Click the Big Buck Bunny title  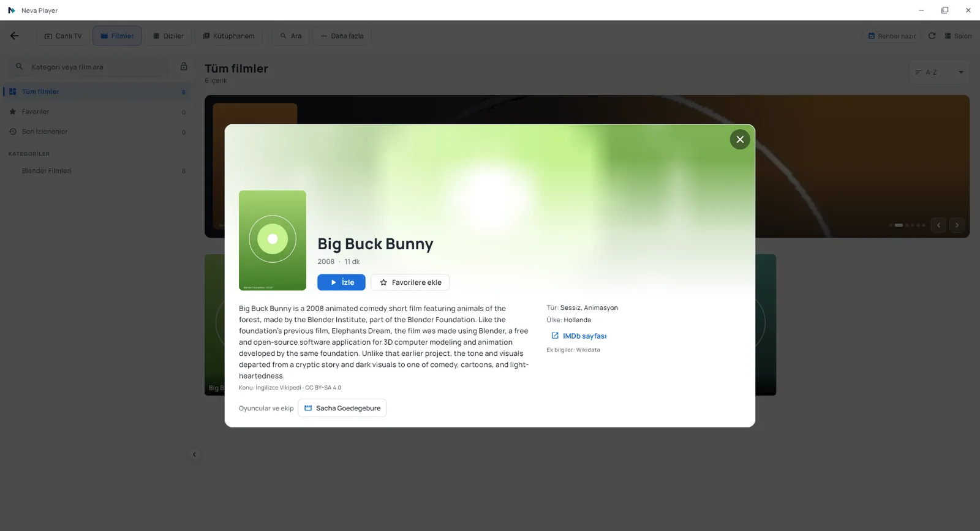click(x=375, y=244)
